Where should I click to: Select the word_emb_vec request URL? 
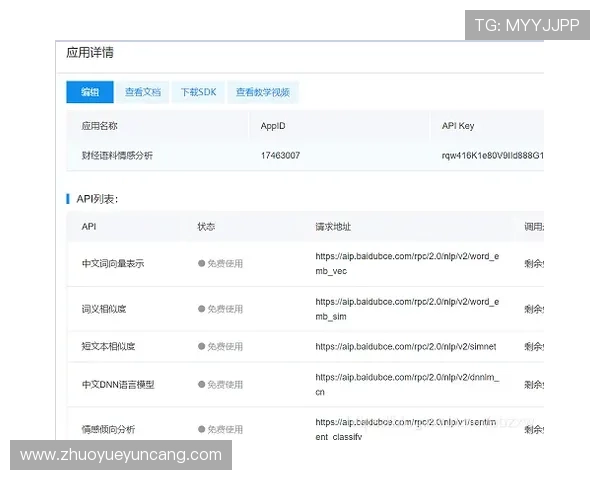[x=407, y=263]
